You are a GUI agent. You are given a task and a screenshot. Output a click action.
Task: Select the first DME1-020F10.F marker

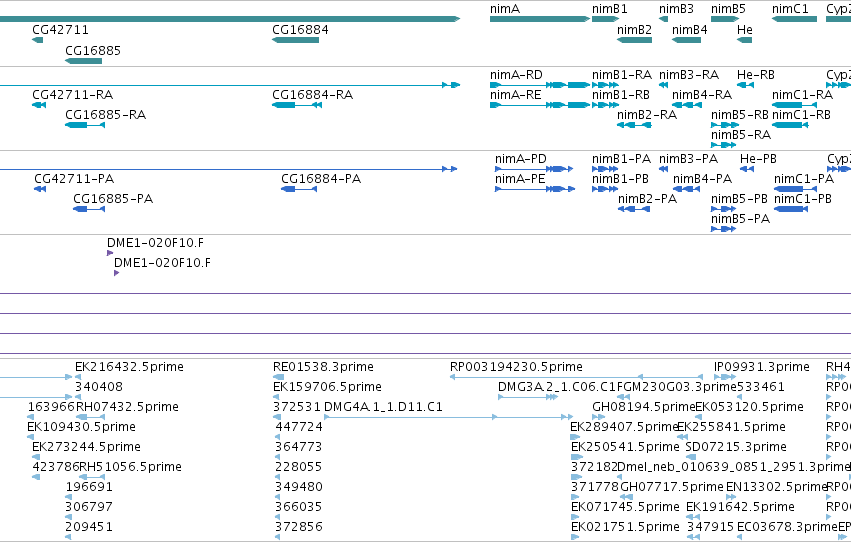(110, 253)
